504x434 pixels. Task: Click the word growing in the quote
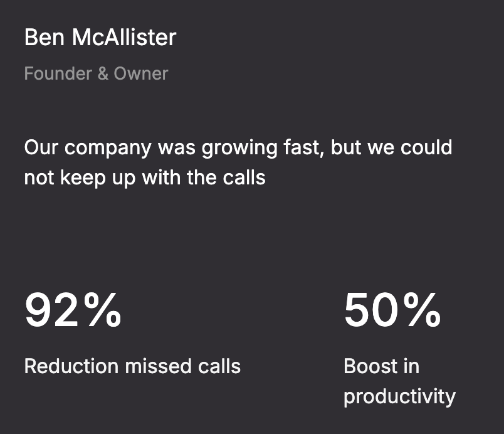(239, 149)
